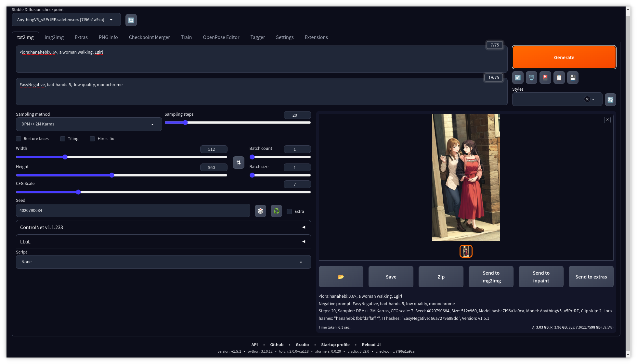Click into the Seed input field
637x364 pixels.
pos(133,211)
